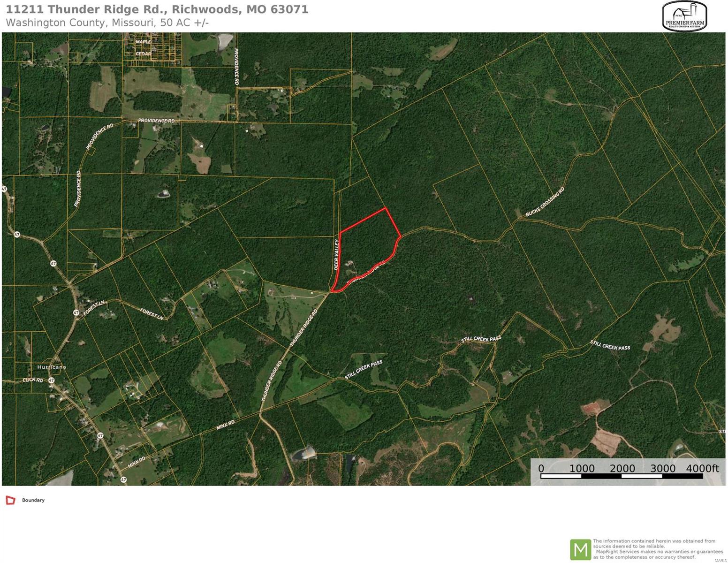Click the Boundary legend text

[33, 500]
